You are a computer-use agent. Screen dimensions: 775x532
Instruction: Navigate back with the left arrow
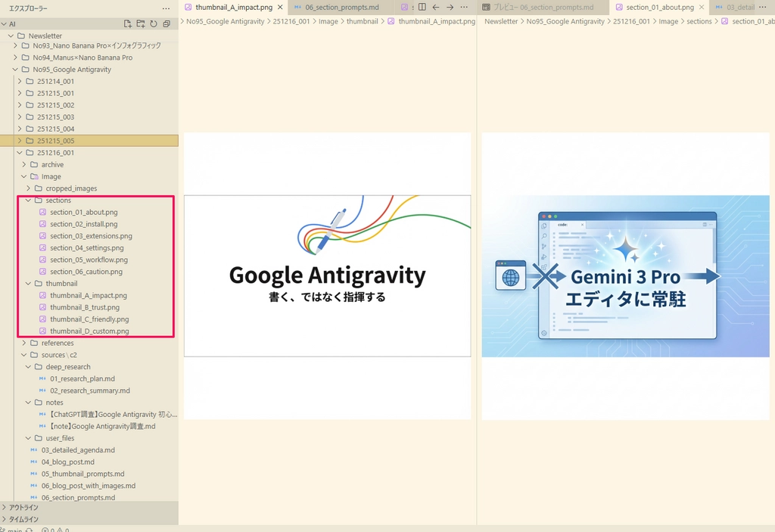pyautogui.click(x=436, y=7)
